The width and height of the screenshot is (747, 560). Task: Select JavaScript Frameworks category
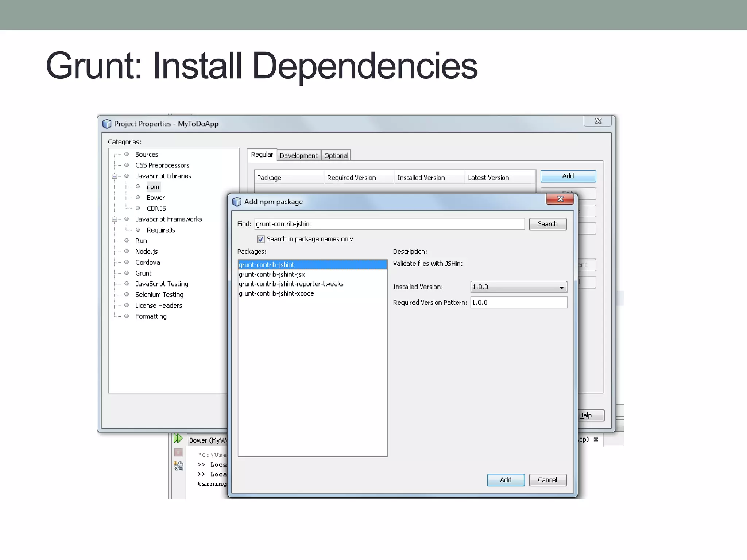pyautogui.click(x=169, y=219)
